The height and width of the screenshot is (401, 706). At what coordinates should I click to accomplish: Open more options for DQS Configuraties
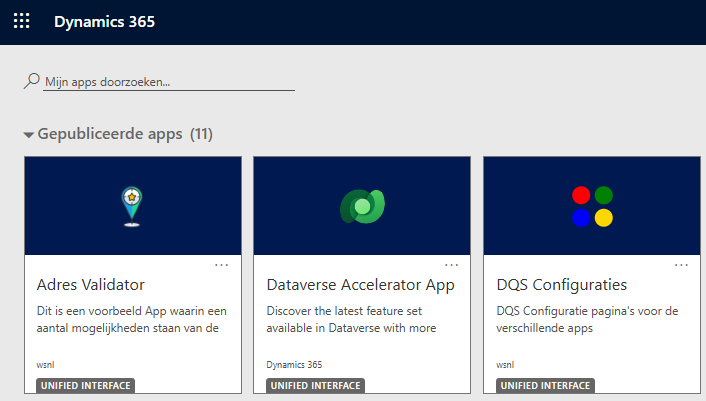[682, 265]
